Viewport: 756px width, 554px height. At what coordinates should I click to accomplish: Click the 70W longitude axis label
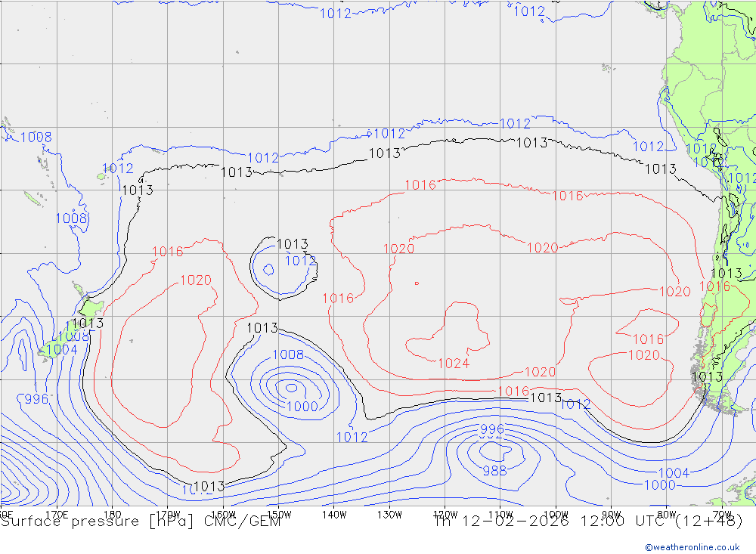[722, 515]
